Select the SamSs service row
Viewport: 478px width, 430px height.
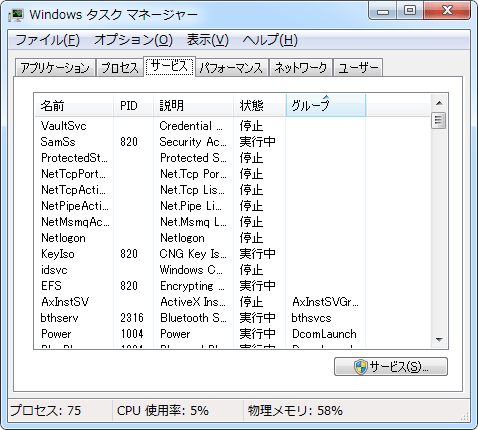pos(200,142)
